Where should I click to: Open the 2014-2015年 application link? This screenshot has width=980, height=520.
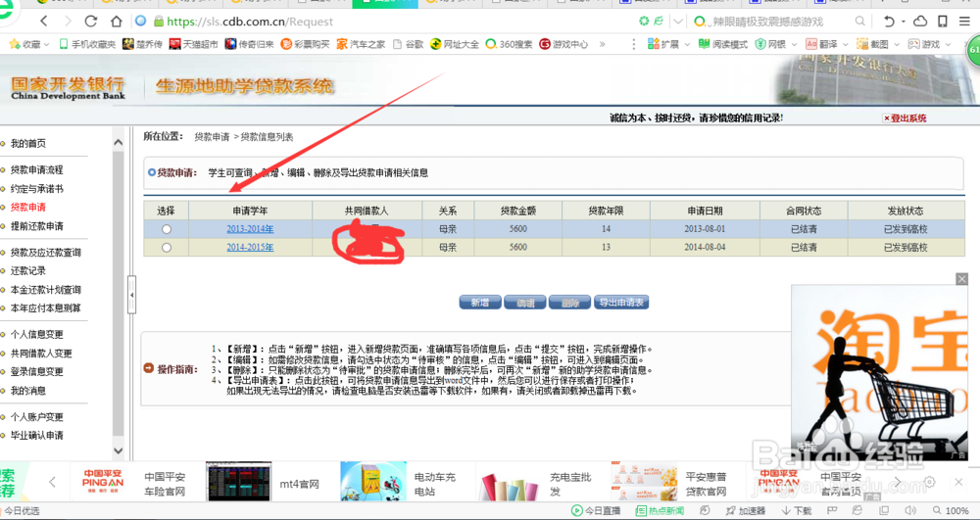pyautogui.click(x=250, y=247)
